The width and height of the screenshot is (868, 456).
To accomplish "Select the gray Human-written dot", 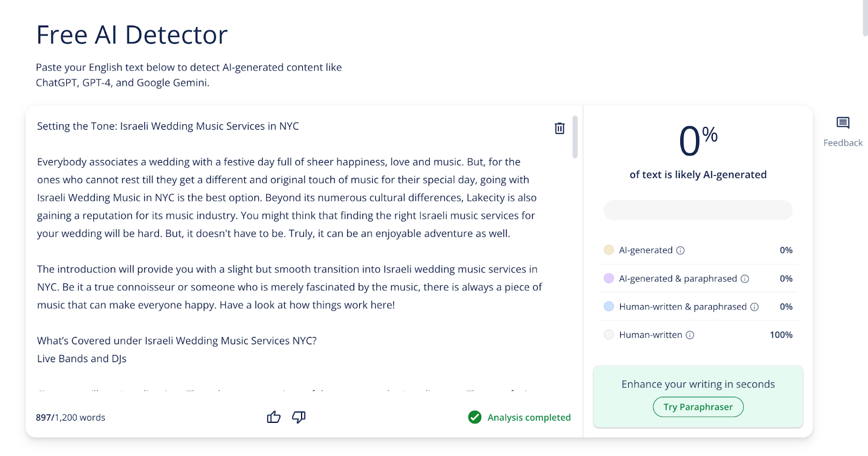I will (609, 334).
